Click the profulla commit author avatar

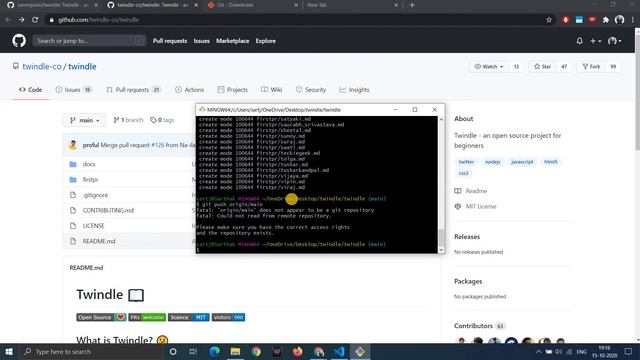pos(73,145)
